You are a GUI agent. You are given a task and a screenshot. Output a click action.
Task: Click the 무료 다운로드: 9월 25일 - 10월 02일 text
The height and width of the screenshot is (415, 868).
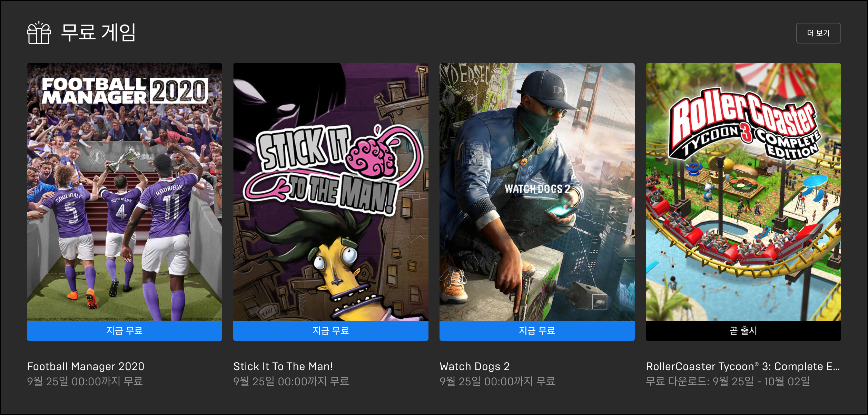coord(728,382)
